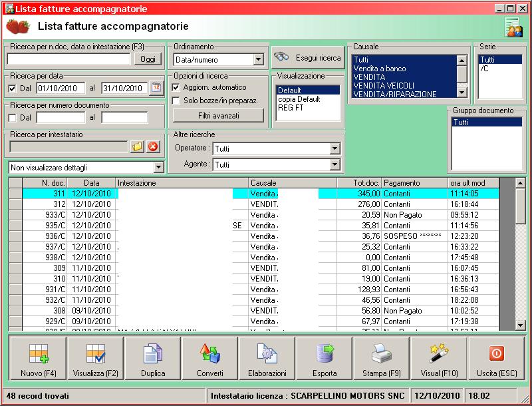This screenshot has width=532, height=406.
Task: Expand the Ordinamento Data/numero dropdown
Action: (x=258, y=60)
